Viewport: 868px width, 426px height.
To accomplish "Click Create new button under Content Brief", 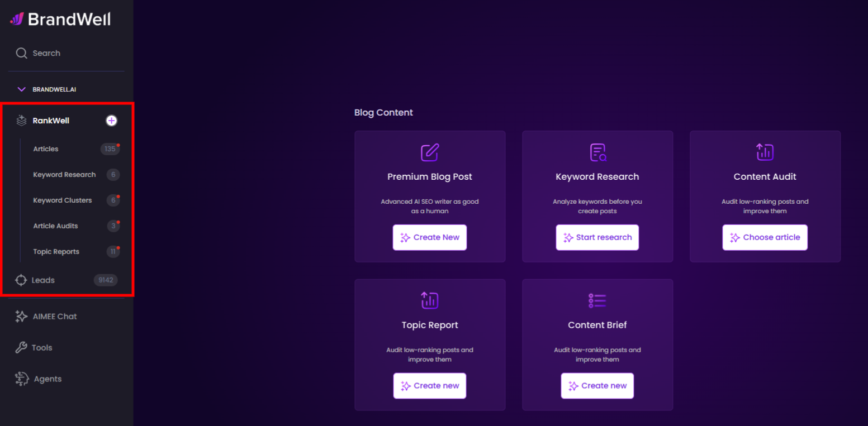I will click(597, 386).
